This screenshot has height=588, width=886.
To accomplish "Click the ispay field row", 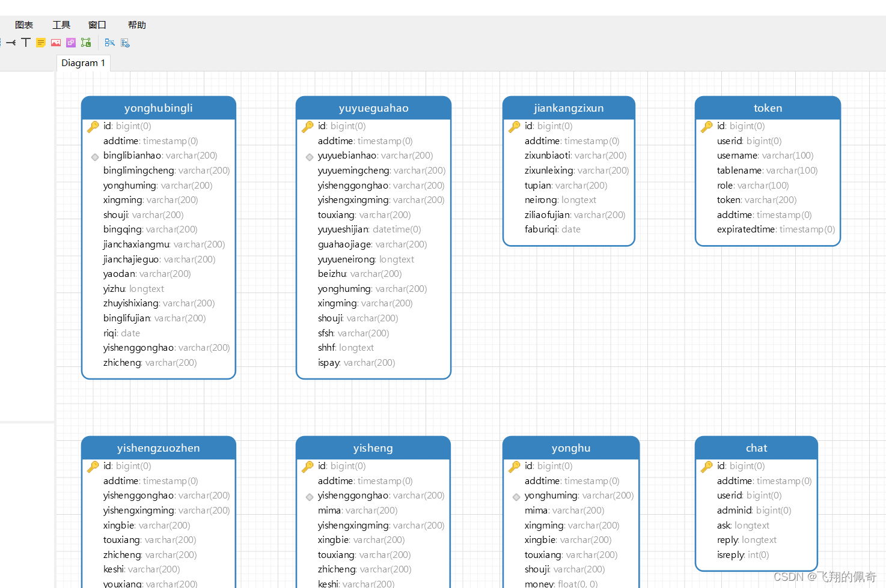I will click(356, 363).
